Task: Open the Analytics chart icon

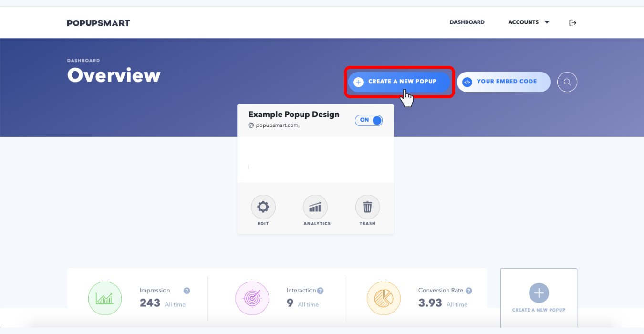Action: (315, 207)
